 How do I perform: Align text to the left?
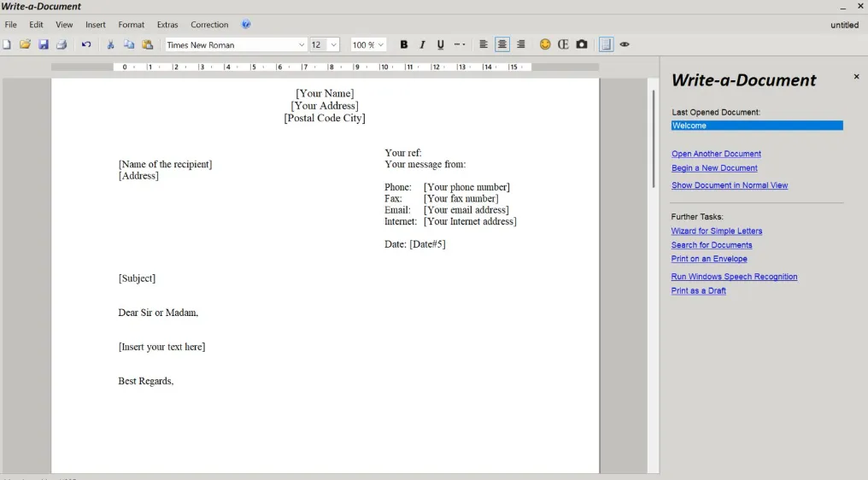coord(484,44)
